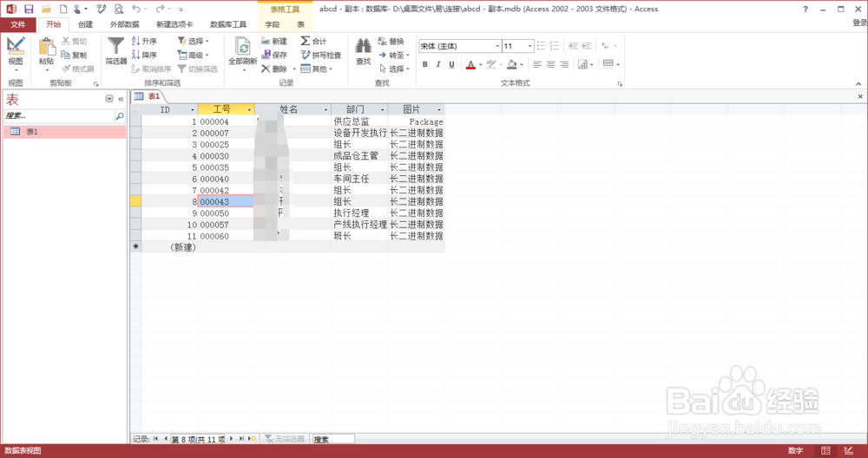Toggle 合计 (Totals) sigma button

pyautogui.click(x=314, y=41)
